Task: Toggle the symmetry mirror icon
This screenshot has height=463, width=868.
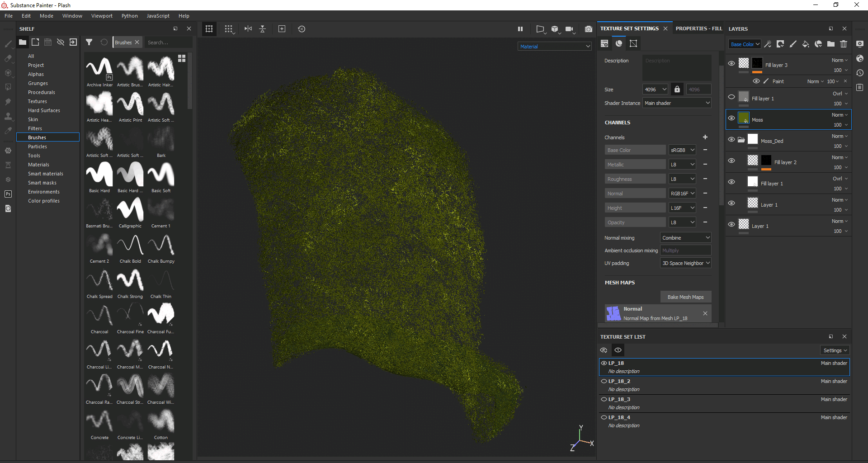Action: click(248, 29)
